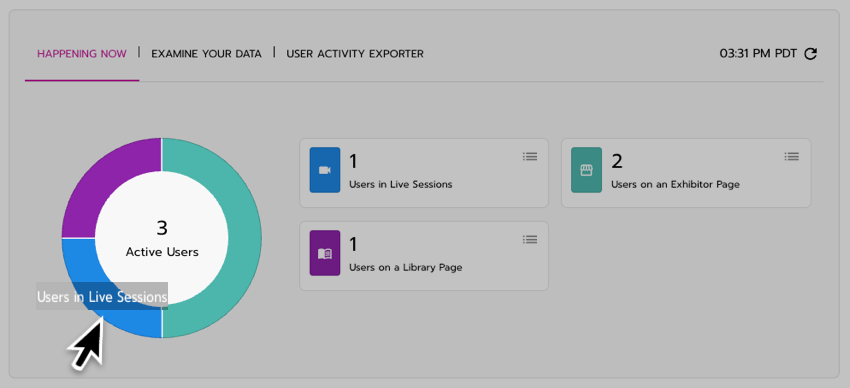Select the Users in Live Sessions label
The height and width of the screenshot is (388, 850).
click(x=401, y=184)
